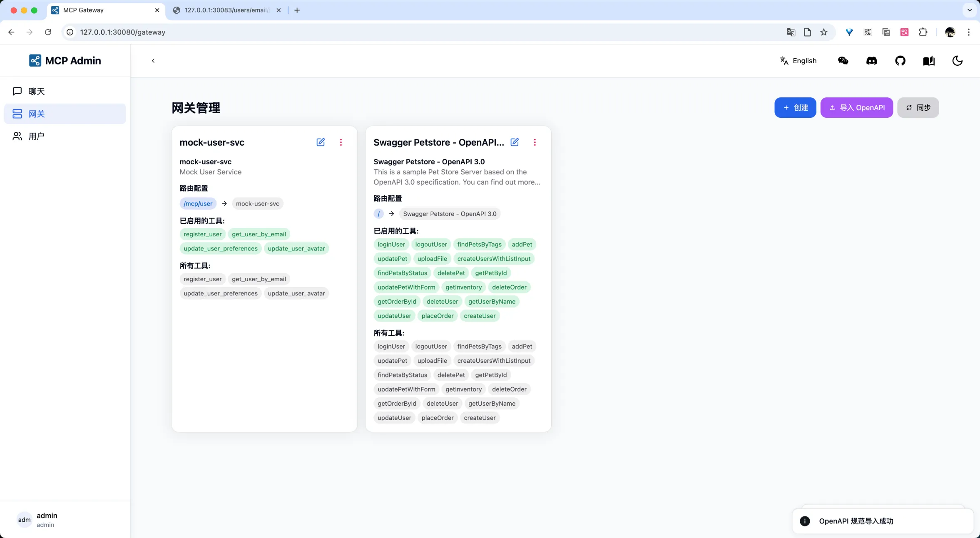Go back in browser history
This screenshot has height=538, width=980.
[11, 32]
